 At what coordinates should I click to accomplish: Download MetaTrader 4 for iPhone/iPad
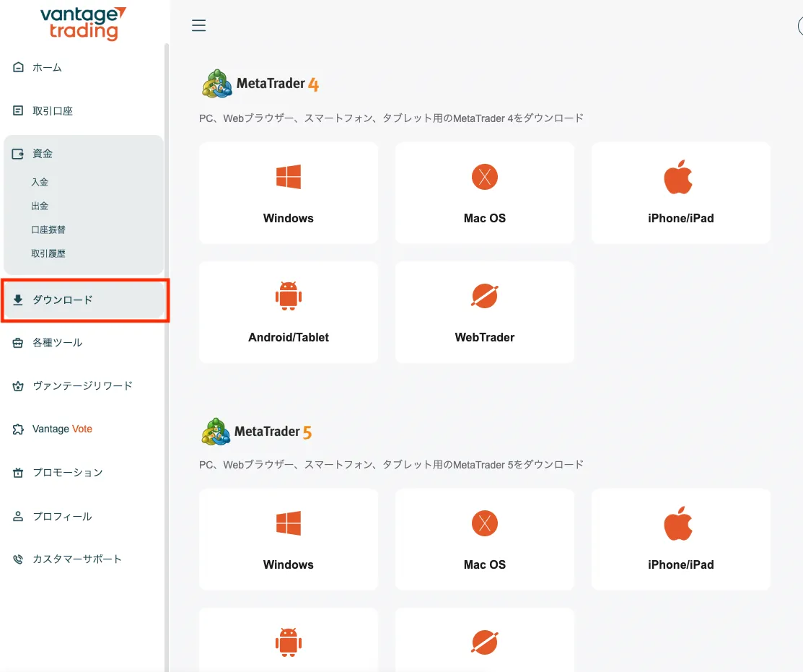[680, 193]
